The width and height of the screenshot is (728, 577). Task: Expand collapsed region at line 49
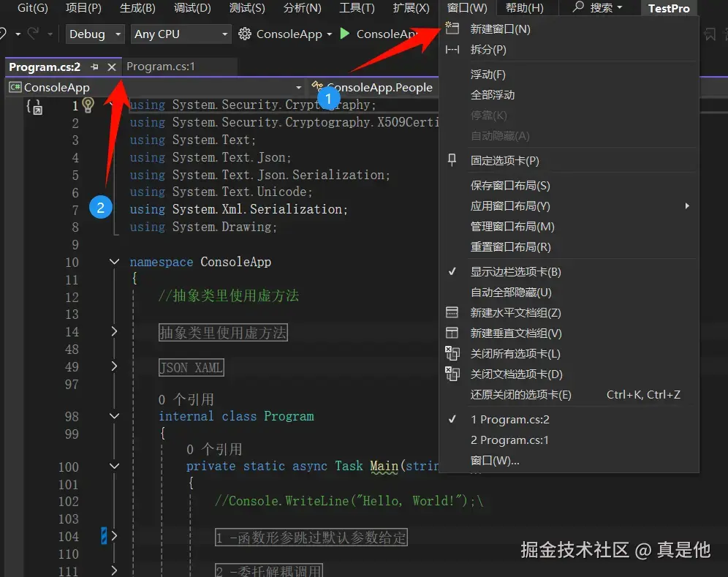click(x=114, y=366)
